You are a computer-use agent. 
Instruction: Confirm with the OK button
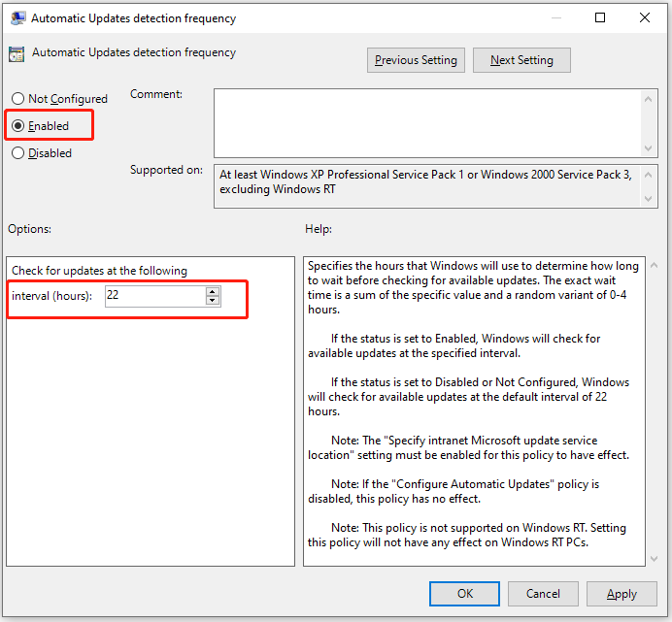point(464,593)
